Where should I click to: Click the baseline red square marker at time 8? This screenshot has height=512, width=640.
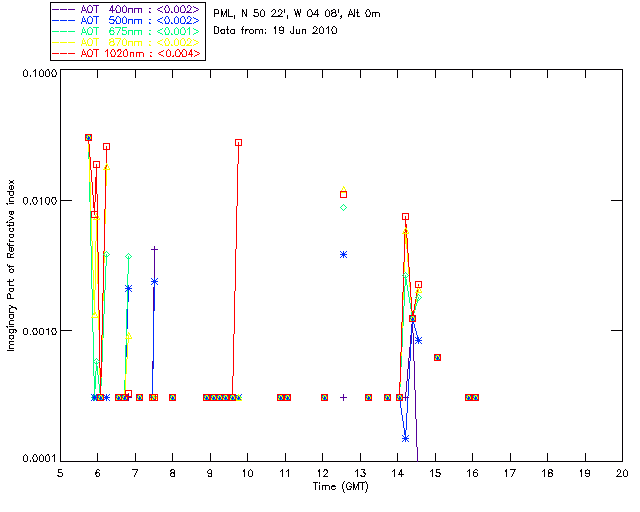point(172,397)
